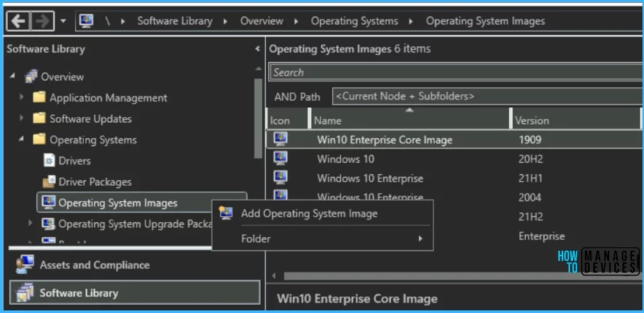The image size is (644, 313).
Task: Click the icon of Windows 10 Enterprise 21H1
Action: point(280,177)
